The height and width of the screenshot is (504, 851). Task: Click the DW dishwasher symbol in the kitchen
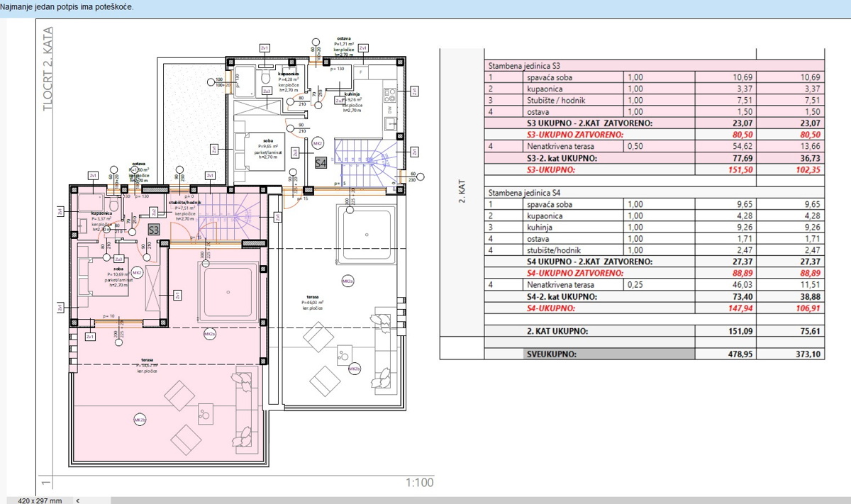point(391,110)
